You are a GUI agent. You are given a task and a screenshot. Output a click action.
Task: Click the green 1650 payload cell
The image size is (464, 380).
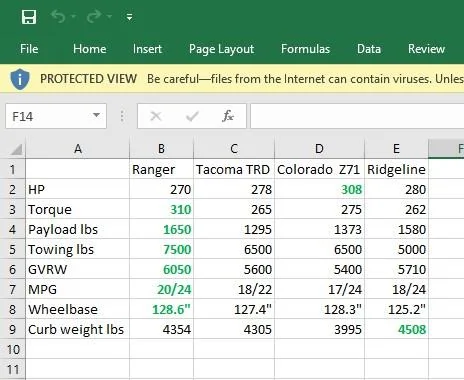click(161, 229)
